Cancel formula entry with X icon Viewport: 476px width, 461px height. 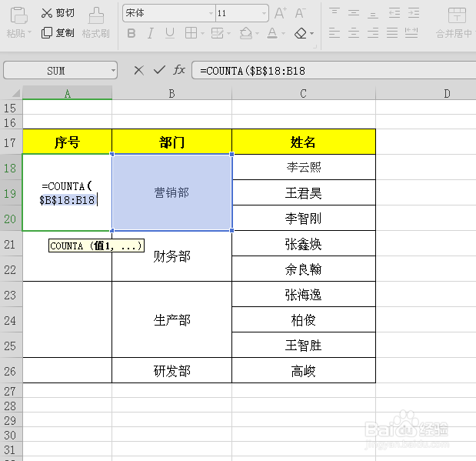pyautogui.click(x=138, y=71)
